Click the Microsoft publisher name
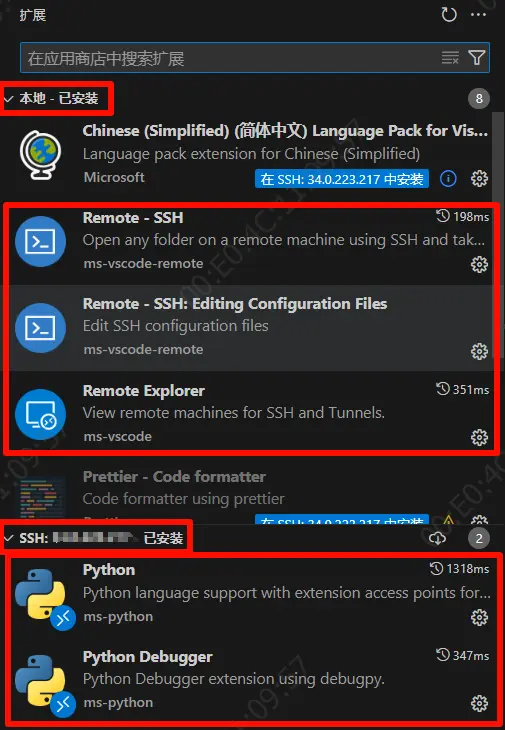The height and width of the screenshot is (730, 505). click(114, 177)
